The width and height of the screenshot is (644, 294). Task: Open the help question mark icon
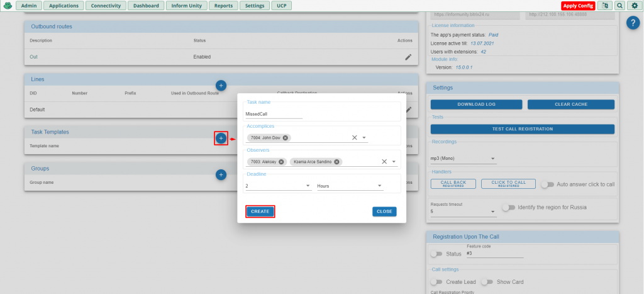click(x=633, y=23)
